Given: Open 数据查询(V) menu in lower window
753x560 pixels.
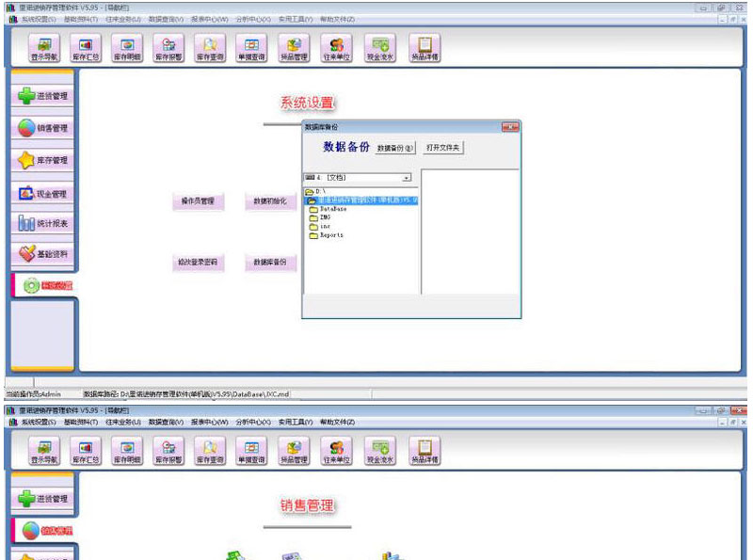Looking at the screenshot, I should click(x=166, y=423).
